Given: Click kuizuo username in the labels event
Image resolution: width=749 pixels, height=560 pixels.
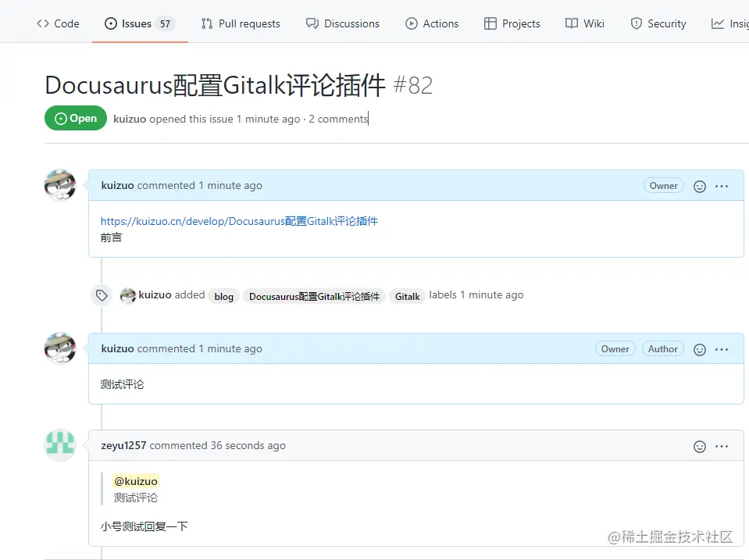Looking at the screenshot, I should click(x=155, y=294).
